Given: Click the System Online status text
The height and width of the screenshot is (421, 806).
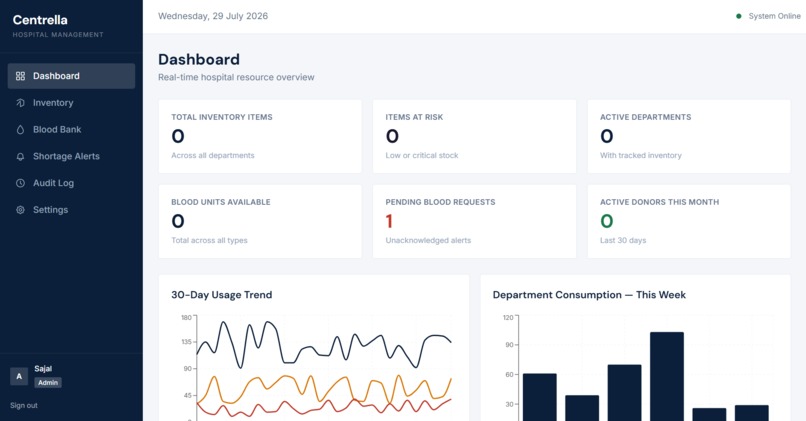Looking at the screenshot, I should 774,16.
